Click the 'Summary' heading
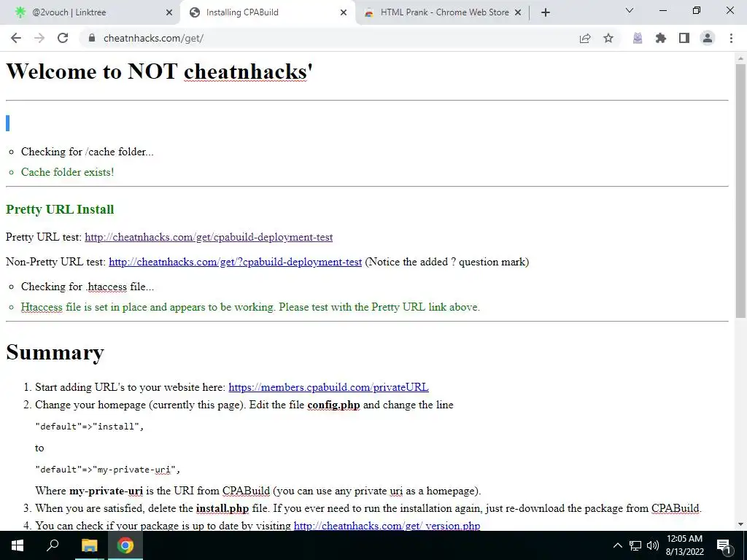The image size is (747, 560). tap(55, 352)
